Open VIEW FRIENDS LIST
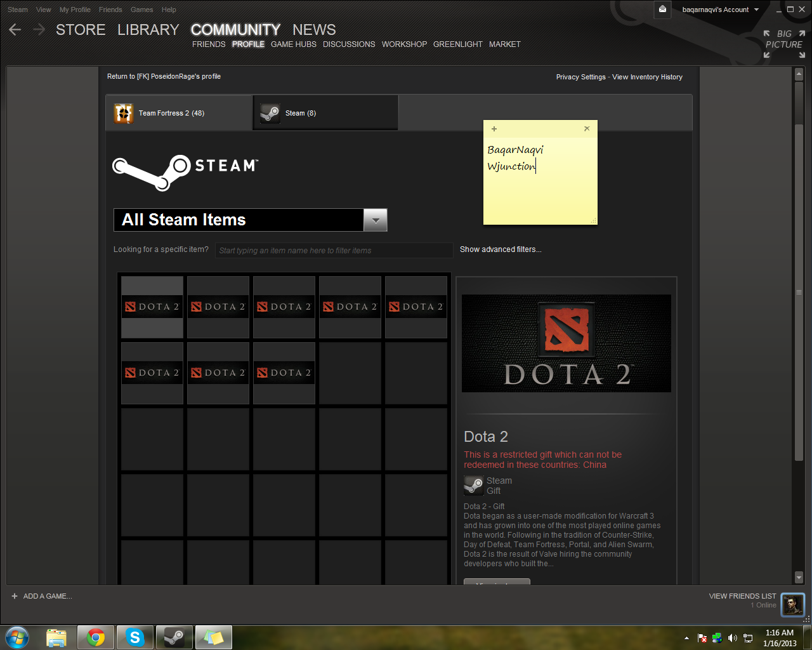 tap(742, 596)
